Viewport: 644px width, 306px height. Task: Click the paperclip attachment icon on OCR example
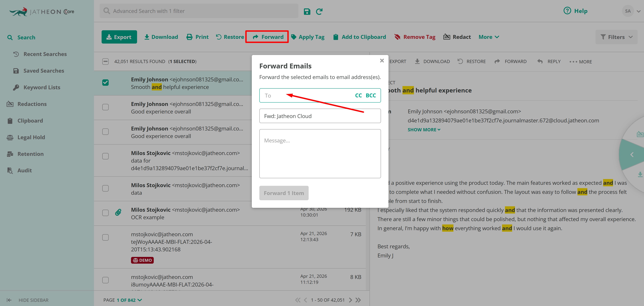pos(118,213)
